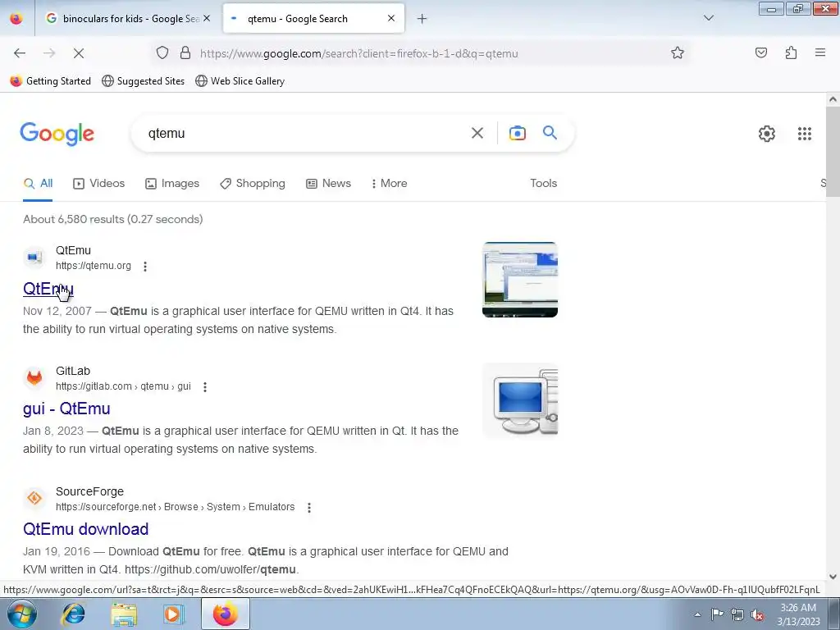This screenshot has height=630, width=840.
Task: Click the QtEmu screenshot thumbnail
Action: (x=519, y=280)
